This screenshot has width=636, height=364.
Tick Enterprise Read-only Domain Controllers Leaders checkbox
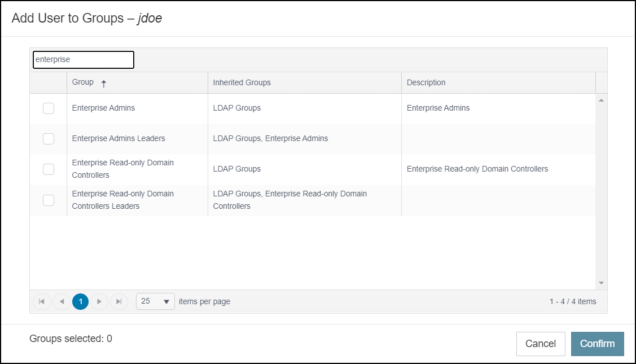click(x=49, y=200)
